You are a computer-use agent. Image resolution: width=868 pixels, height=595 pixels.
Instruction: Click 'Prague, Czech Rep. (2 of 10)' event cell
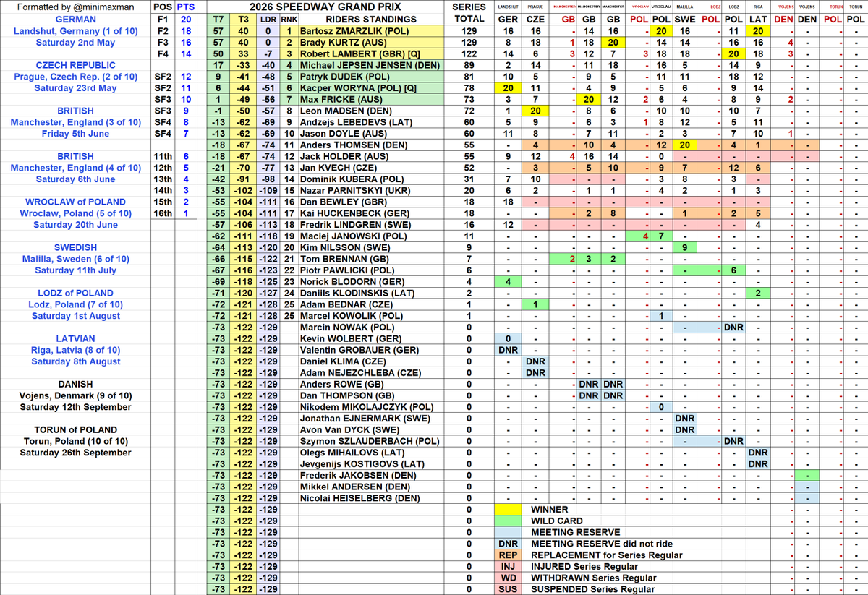(x=75, y=77)
